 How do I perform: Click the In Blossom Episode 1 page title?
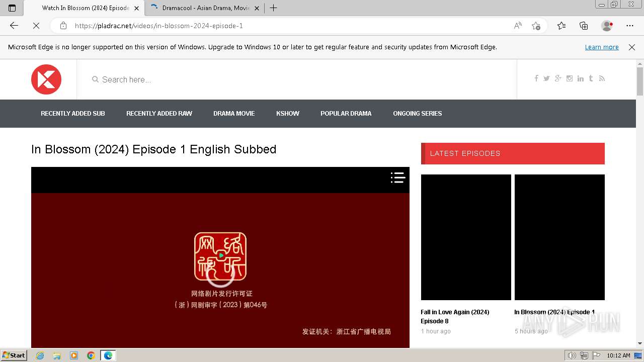point(153,149)
